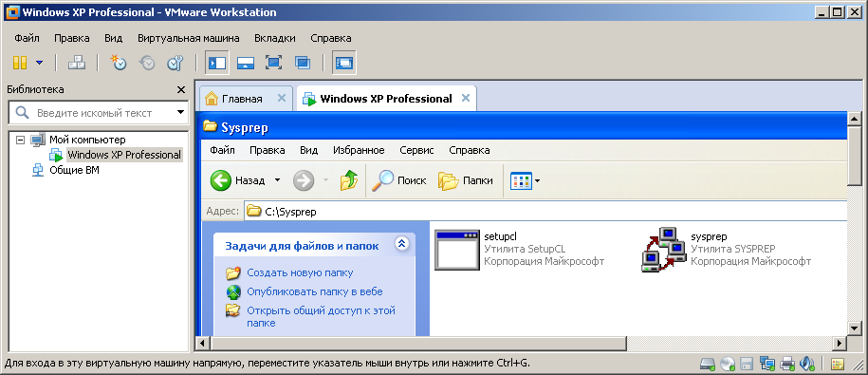Open the Сервис menu

[416, 150]
